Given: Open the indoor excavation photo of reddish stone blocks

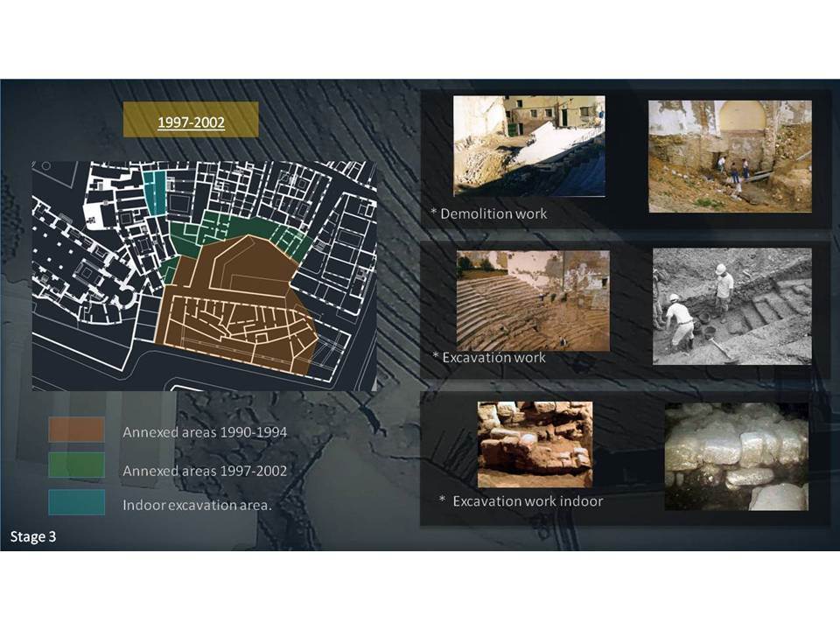Looking at the screenshot, I should pos(535,444).
